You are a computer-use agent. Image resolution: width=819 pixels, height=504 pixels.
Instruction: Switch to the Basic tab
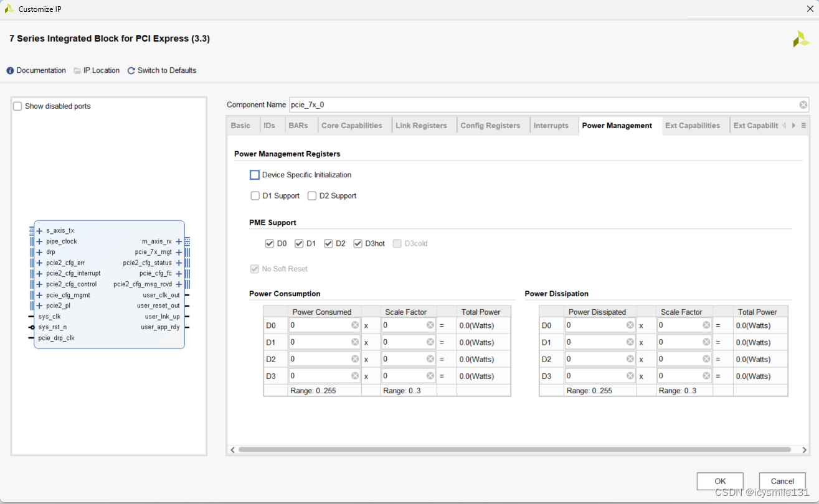[x=240, y=126]
